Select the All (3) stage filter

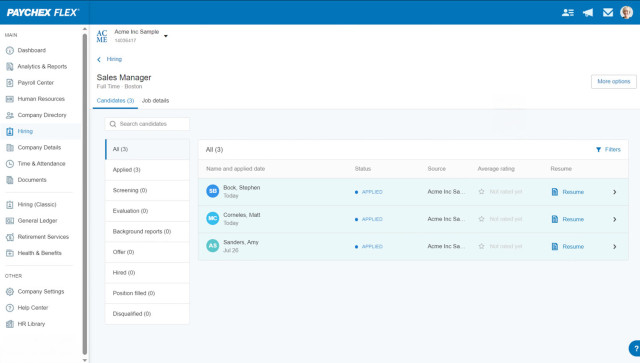(x=147, y=149)
